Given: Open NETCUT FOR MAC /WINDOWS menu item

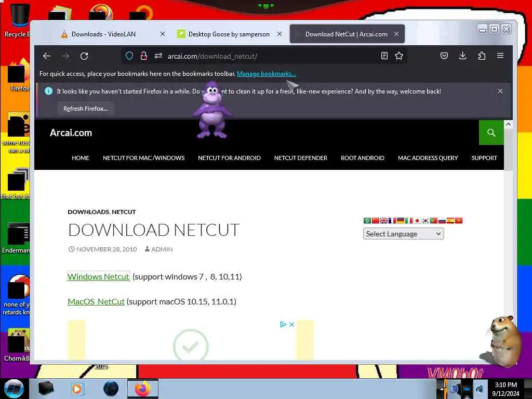Looking at the screenshot, I should [143, 158].
